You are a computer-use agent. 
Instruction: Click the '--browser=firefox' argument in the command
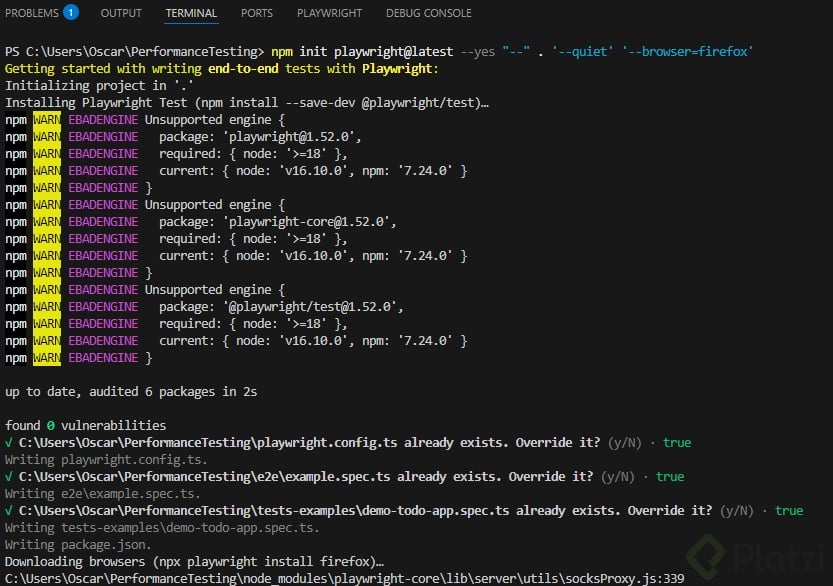click(x=687, y=52)
